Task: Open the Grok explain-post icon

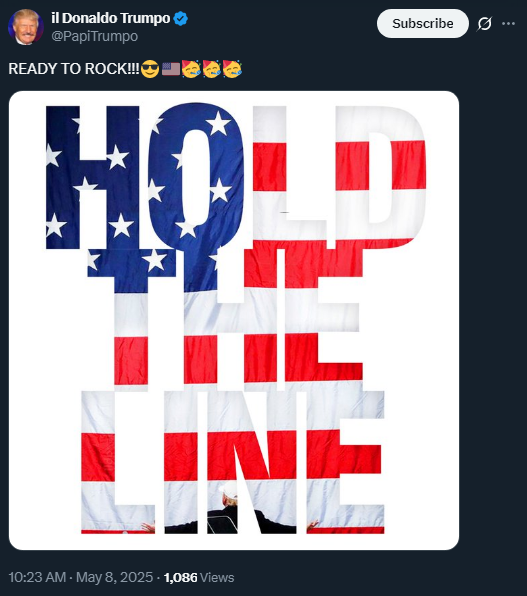Action: coord(484,24)
